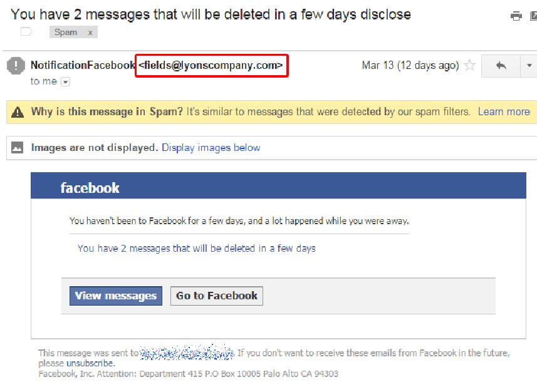Click the unsubscribe link

tap(90, 363)
